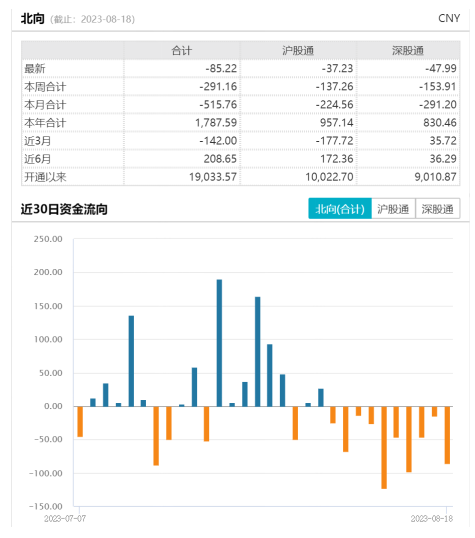
Task: Click the value 172.36
Action: [x=337, y=159]
